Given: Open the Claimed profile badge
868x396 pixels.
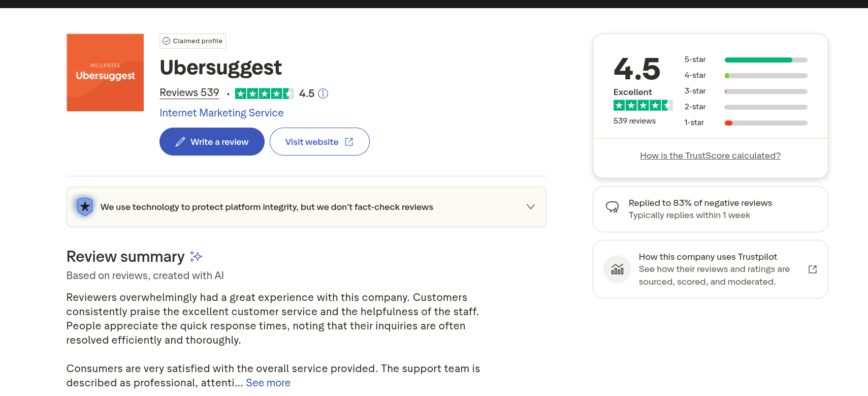Looking at the screenshot, I should coord(192,41).
